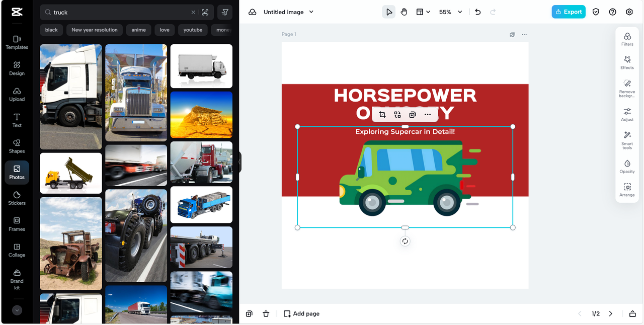Image resolution: width=644 pixels, height=325 pixels.
Task: Clear the search text with X
Action: 193,12
